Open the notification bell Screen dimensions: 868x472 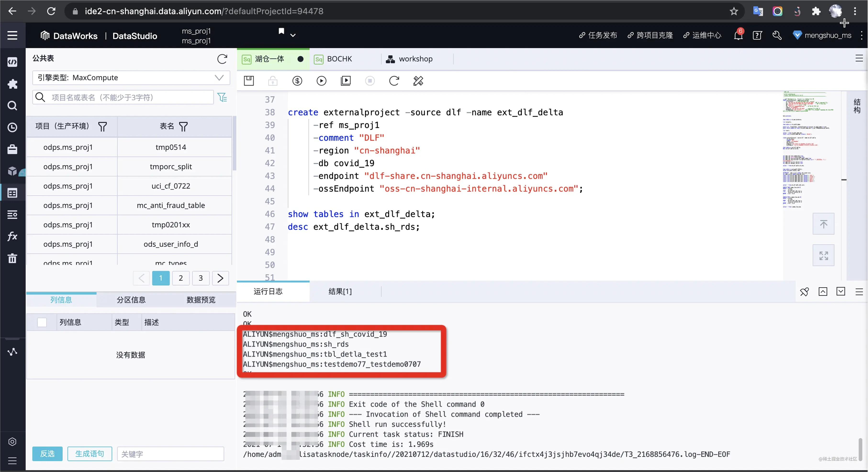click(738, 35)
